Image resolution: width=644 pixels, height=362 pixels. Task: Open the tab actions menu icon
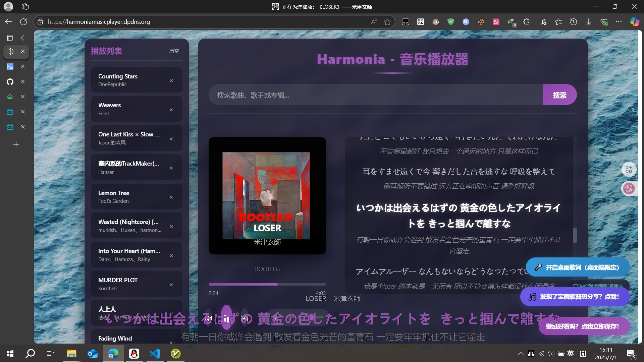click(10, 38)
